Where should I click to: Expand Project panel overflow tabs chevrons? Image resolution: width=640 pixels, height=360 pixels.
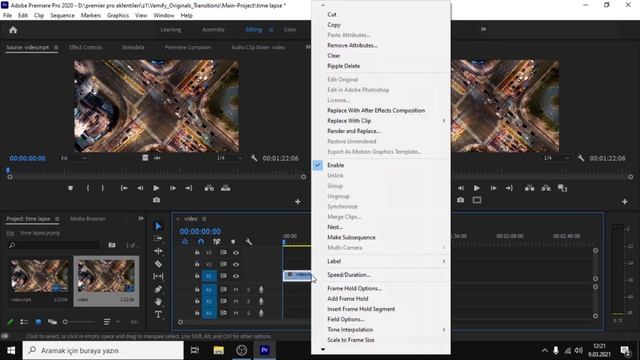[x=141, y=219]
